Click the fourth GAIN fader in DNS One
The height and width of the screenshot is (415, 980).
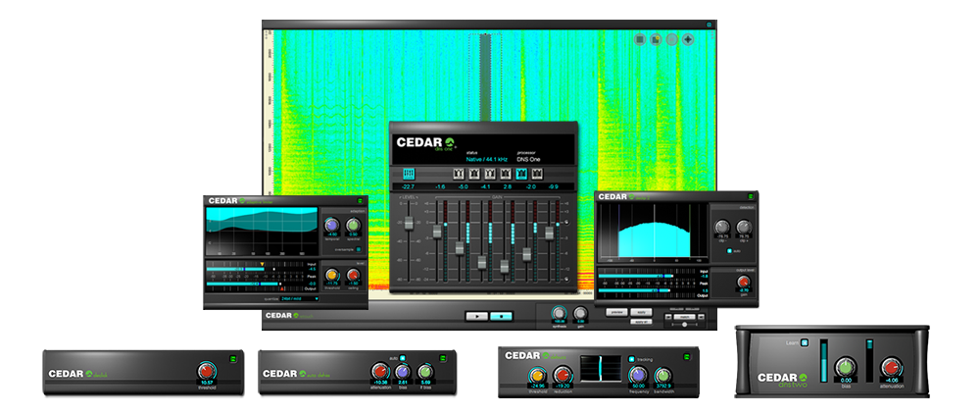click(x=505, y=266)
